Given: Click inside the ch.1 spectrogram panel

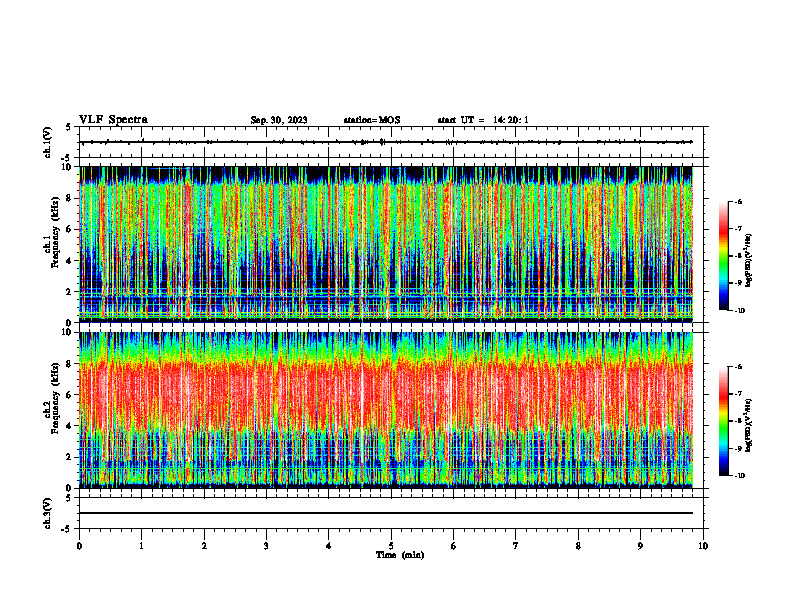Looking at the screenshot, I should pyautogui.click(x=386, y=244).
